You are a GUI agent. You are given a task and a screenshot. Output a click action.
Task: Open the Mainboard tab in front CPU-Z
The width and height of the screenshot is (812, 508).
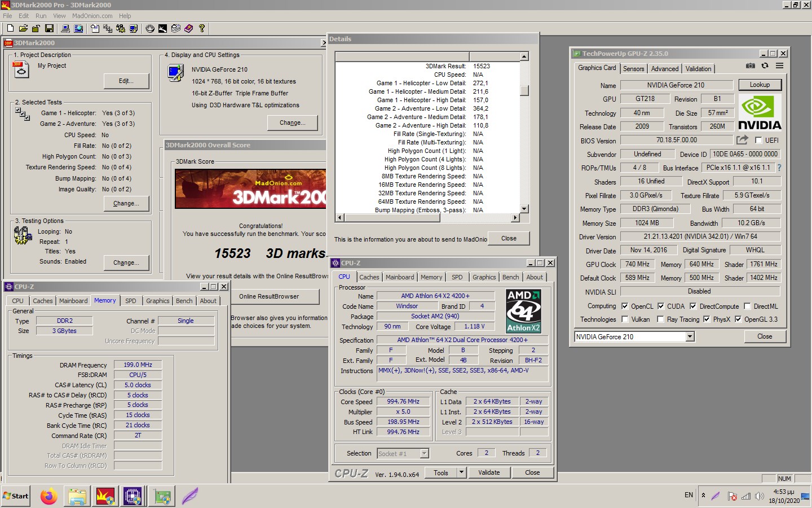400,277
